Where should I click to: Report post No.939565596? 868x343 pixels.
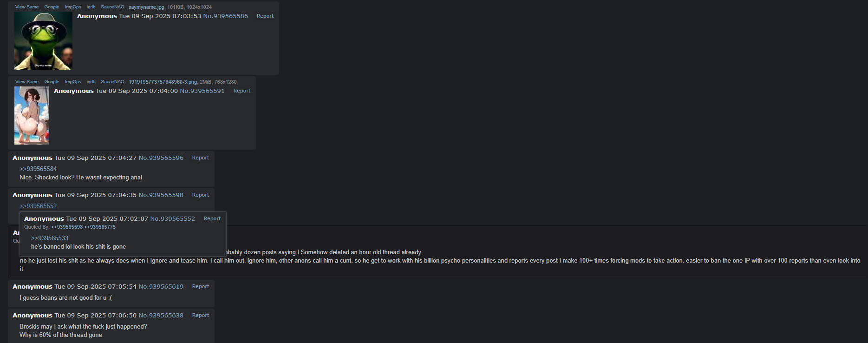[201, 158]
